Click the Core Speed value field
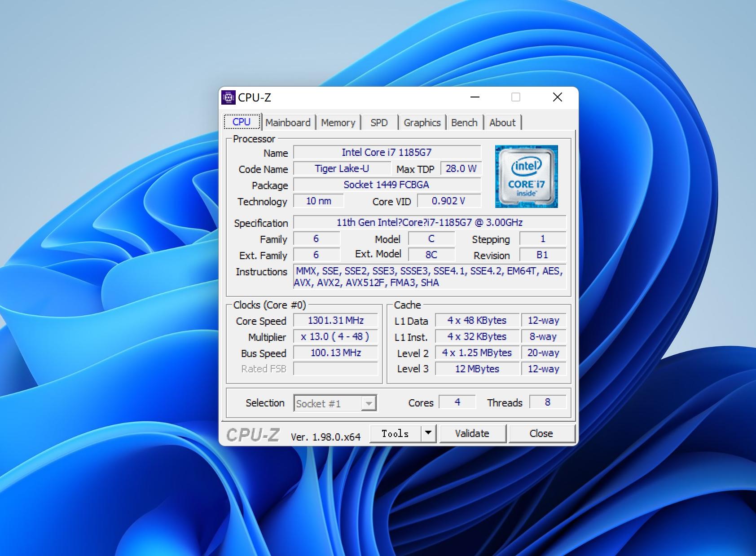Screen dimensions: 756x556 pos(335,321)
